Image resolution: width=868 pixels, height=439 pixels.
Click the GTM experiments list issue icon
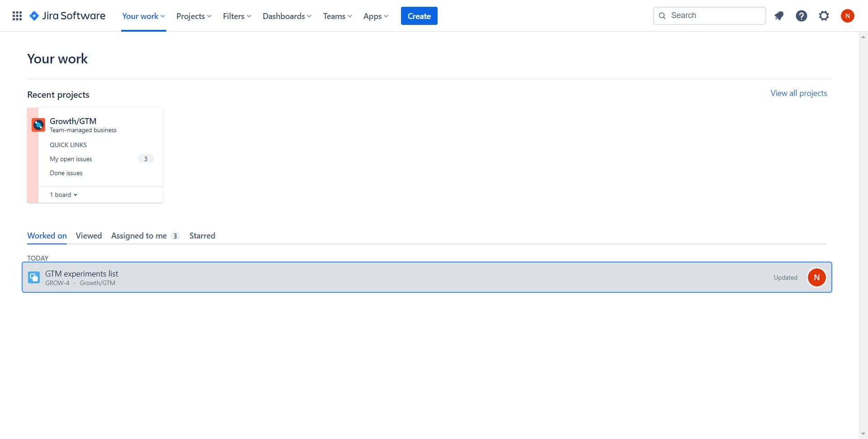pyautogui.click(x=33, y=277)
